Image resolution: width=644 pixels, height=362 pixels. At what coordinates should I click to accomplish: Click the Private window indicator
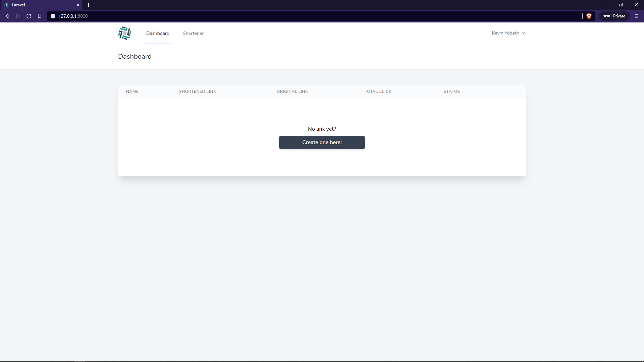coord(614,16)
